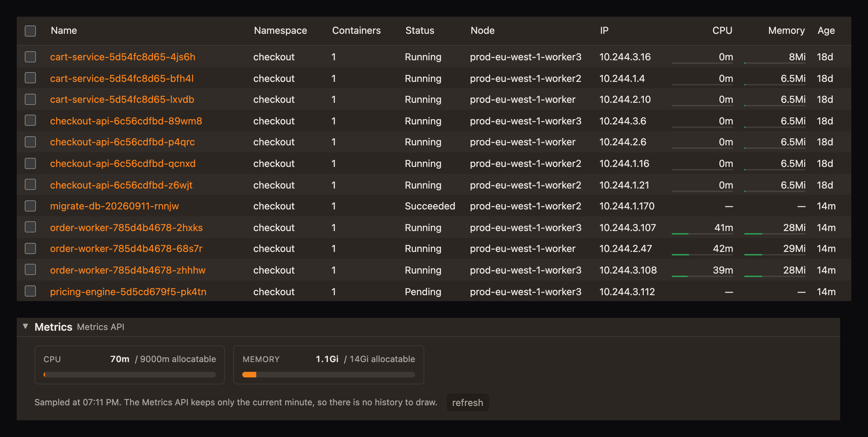Viewport: 868px width, 437px height.
Task: Sort by the Age column header
Action: coord(826,31)
